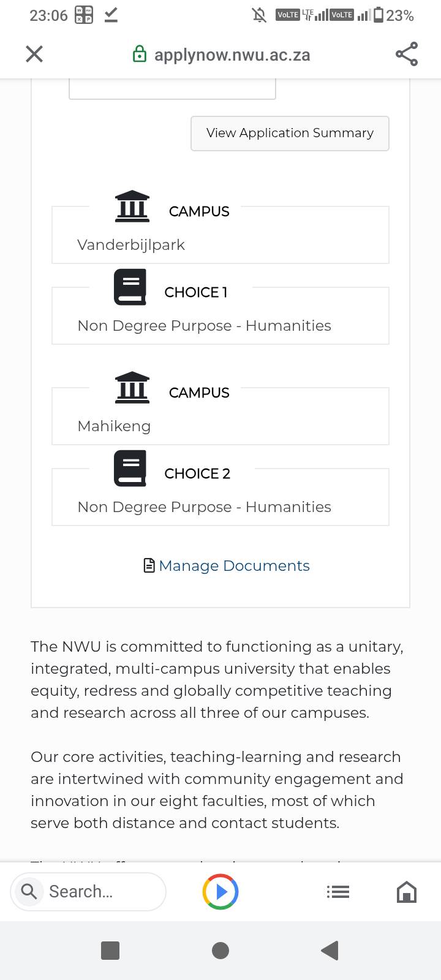The image size is (441, 980).
Task: Tap the Vanderbijlpark campus building icon
Action: point(132,206)
